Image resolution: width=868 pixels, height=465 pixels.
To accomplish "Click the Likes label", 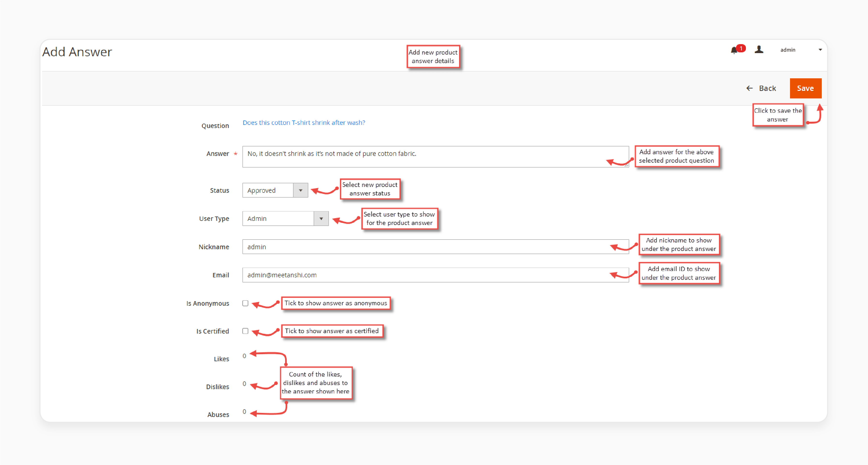I will [221, 359].
